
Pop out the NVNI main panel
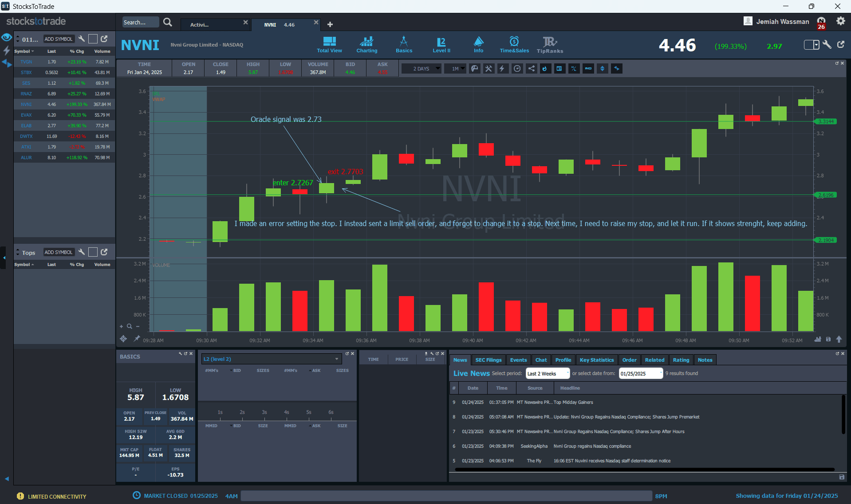pyautogui.click(x=841, y=44)
